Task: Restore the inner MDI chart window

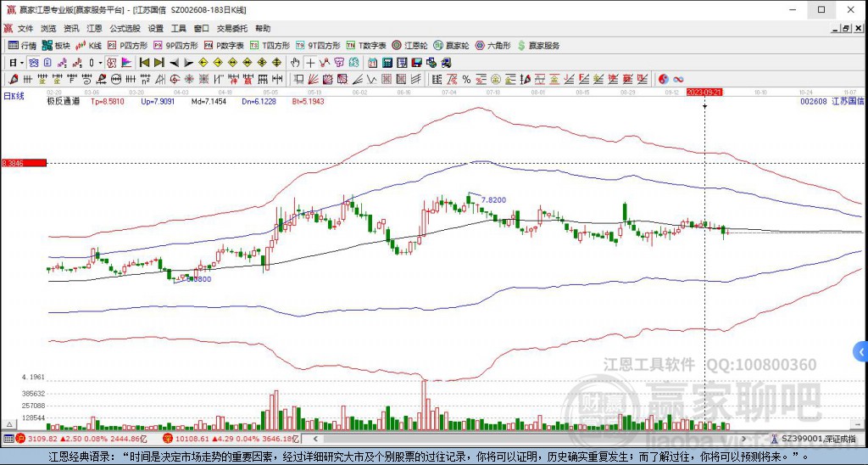Action: tap(846, 29)
